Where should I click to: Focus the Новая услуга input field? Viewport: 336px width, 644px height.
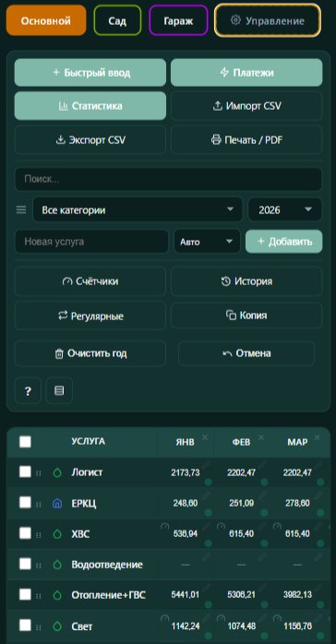pos(91,242)
